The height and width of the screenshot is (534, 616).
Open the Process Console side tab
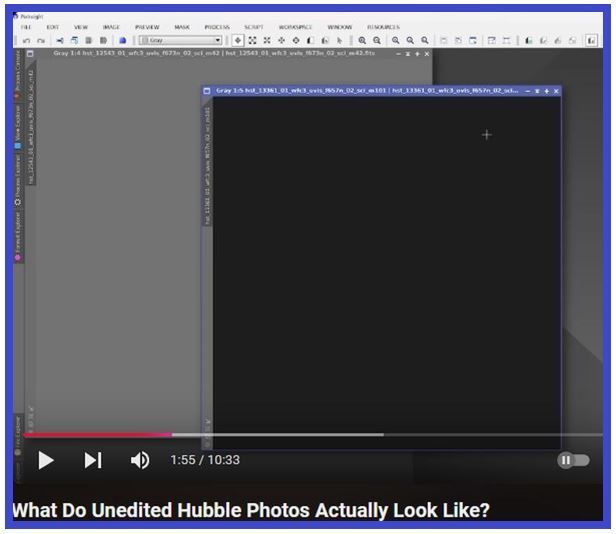pos(17,75)
